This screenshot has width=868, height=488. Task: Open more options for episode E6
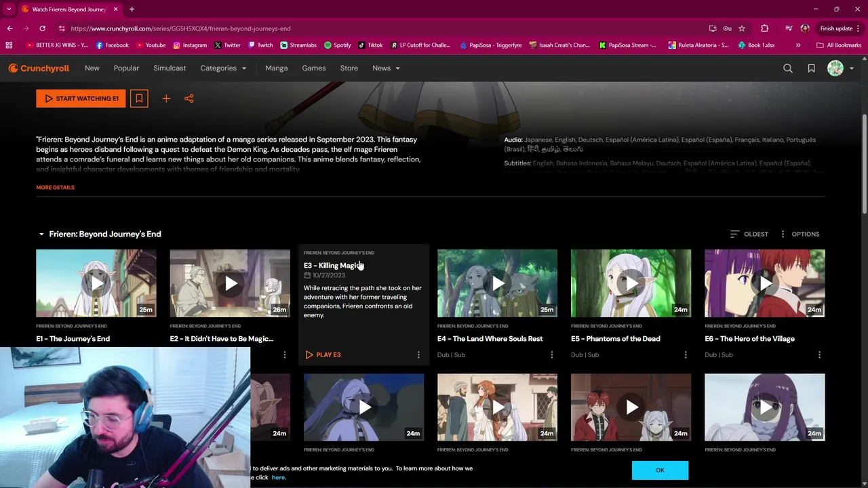[x=819, y=354]
